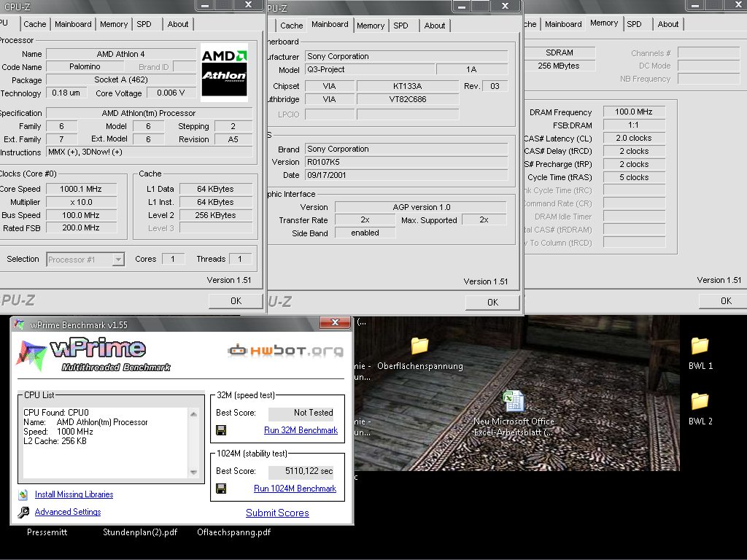Click the 32M Best Score Not Tested
This screenshot has height=560, width=747.
(301, 413)
